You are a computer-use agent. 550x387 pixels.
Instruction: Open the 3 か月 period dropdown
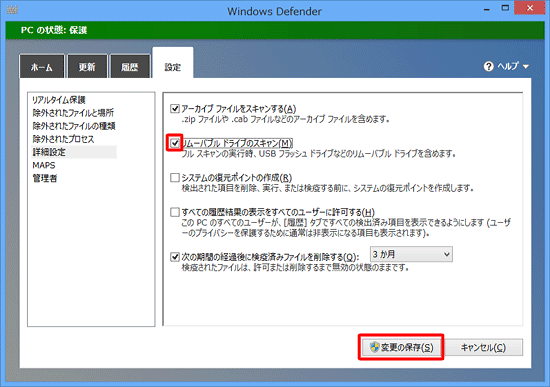pos(411,254)
